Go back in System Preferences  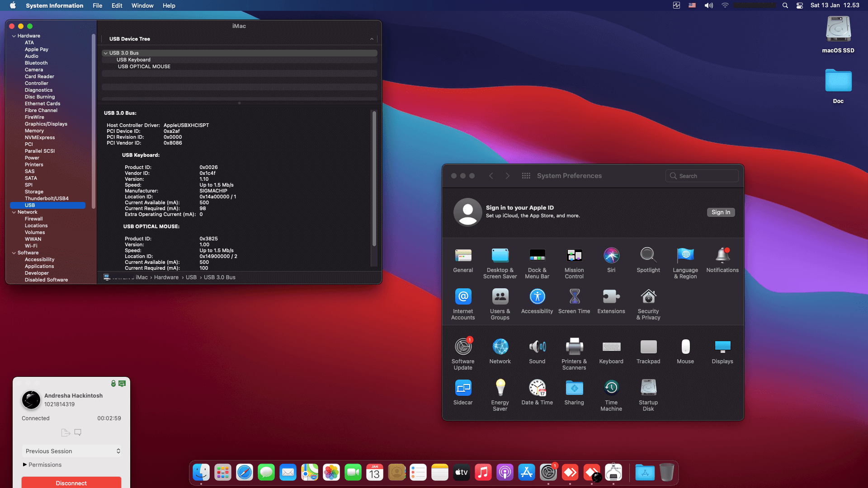point(491,176)
